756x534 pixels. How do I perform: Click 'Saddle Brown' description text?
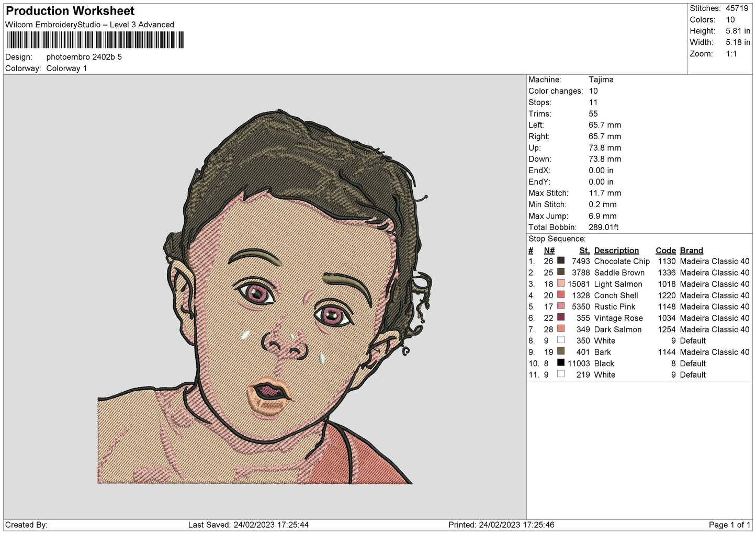(619, 272)
